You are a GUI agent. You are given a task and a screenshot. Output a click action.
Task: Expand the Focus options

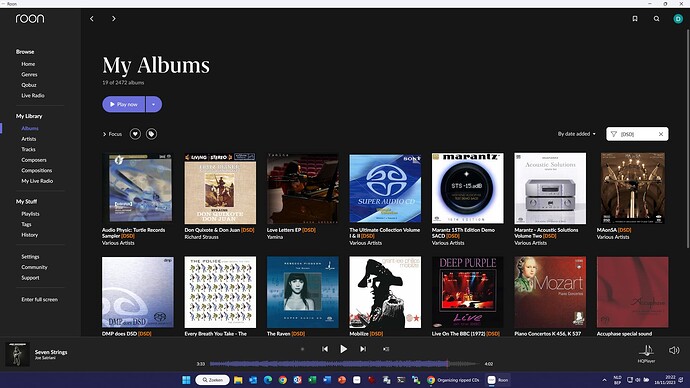tap(112, 134)
